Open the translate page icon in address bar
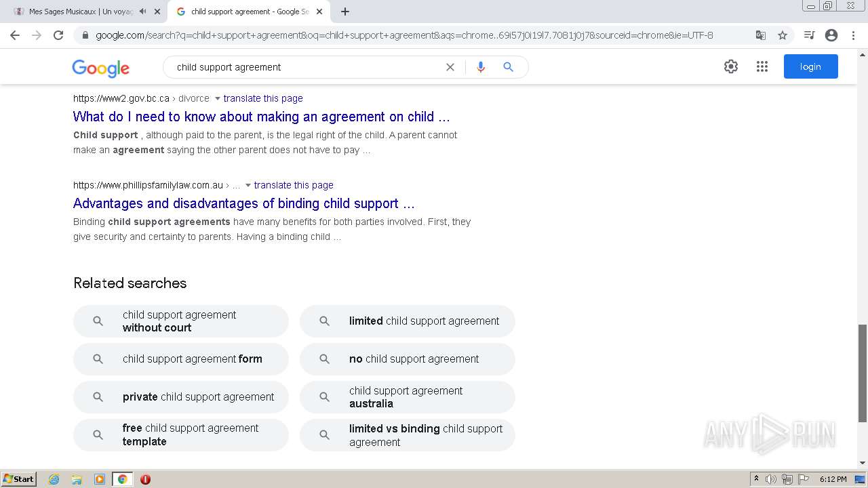This screenshot has height=488, width=868. [761, 35]
